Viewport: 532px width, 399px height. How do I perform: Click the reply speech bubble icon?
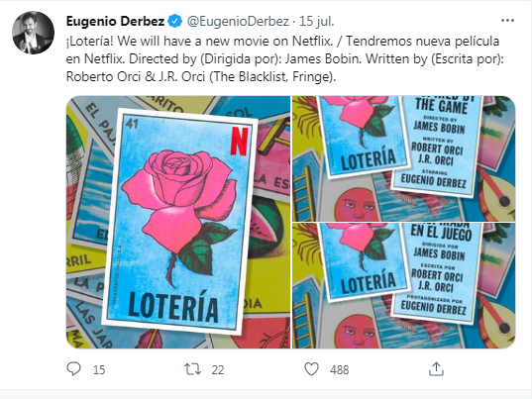pyautogui.click(x=73, y=369)
